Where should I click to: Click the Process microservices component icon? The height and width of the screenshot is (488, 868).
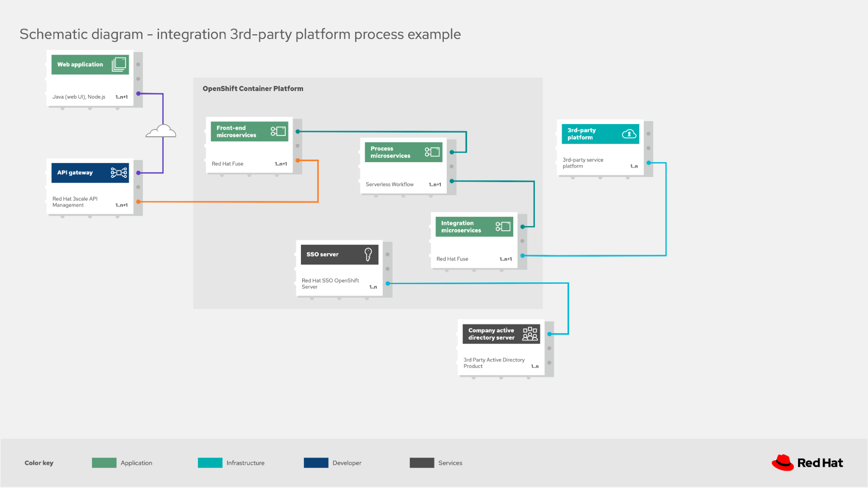(x=432, y=152)
